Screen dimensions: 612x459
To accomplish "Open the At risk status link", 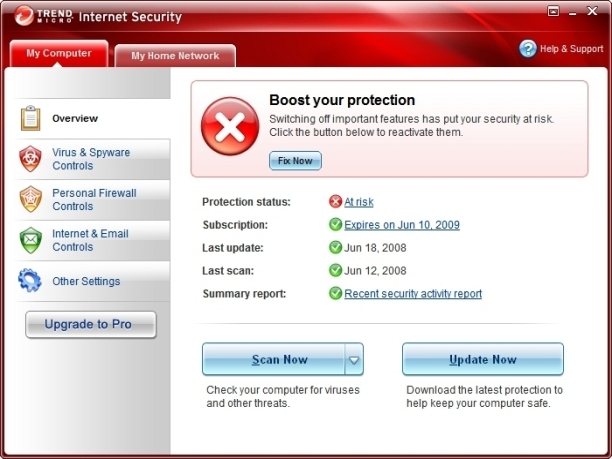I will (359, 202).
